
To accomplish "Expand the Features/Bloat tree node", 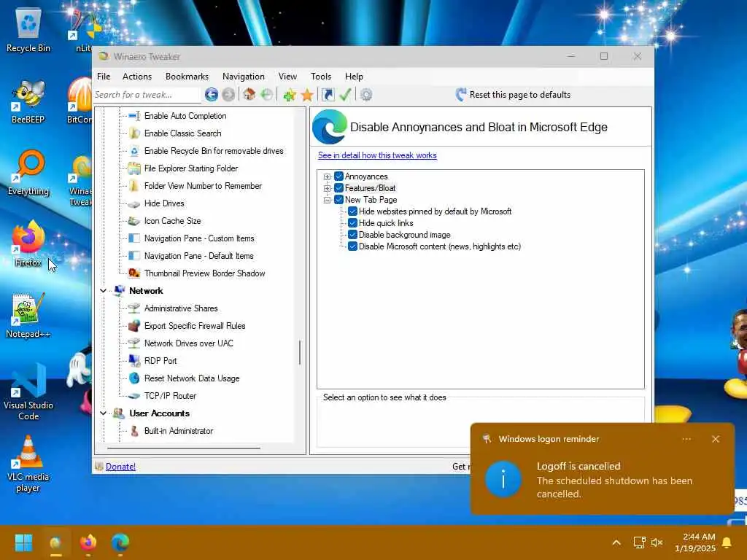I will [x=328, y=188].
